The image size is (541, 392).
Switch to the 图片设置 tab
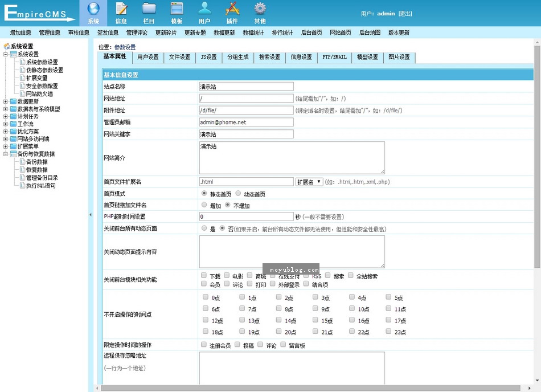click(399, 58)
